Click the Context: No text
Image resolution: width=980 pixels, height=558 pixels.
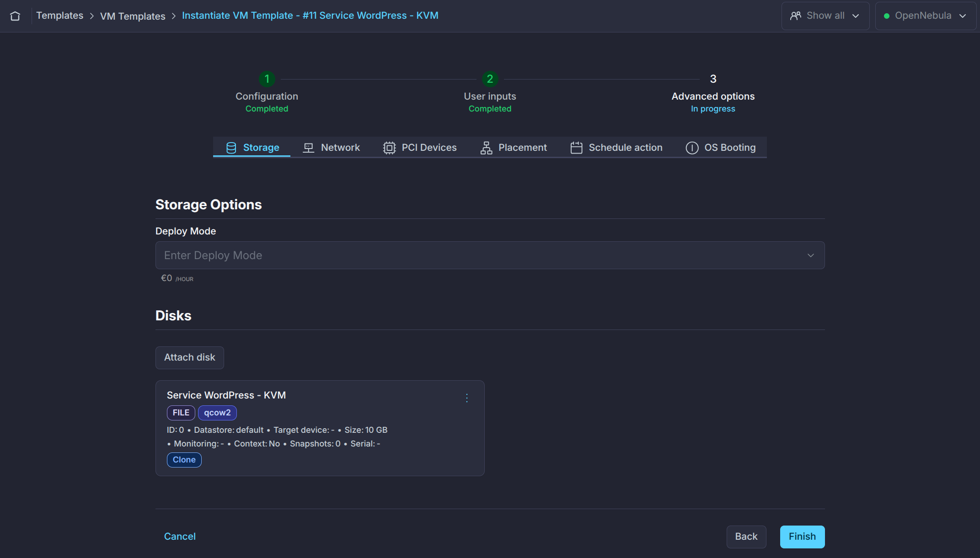tap(257, 444)
